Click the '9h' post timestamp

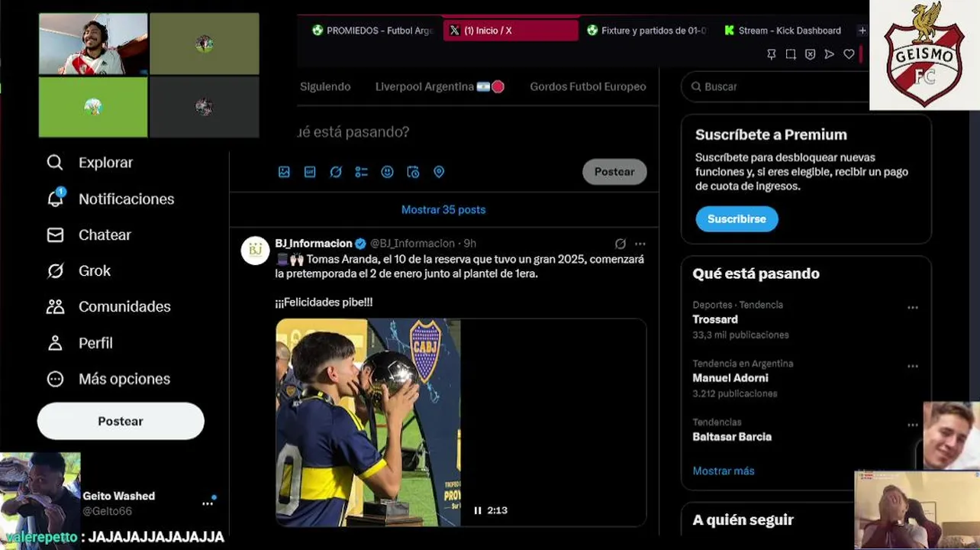coord(469,243)
